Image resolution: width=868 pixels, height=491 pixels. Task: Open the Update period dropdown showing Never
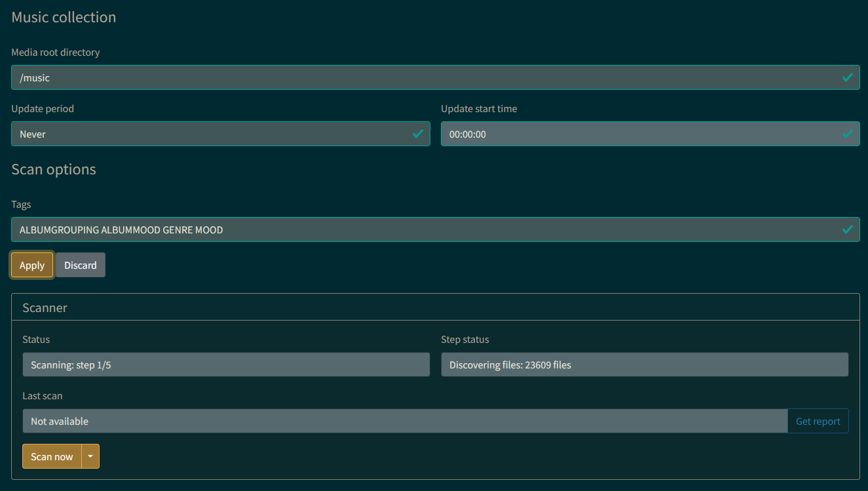click(x=210, y=134)
